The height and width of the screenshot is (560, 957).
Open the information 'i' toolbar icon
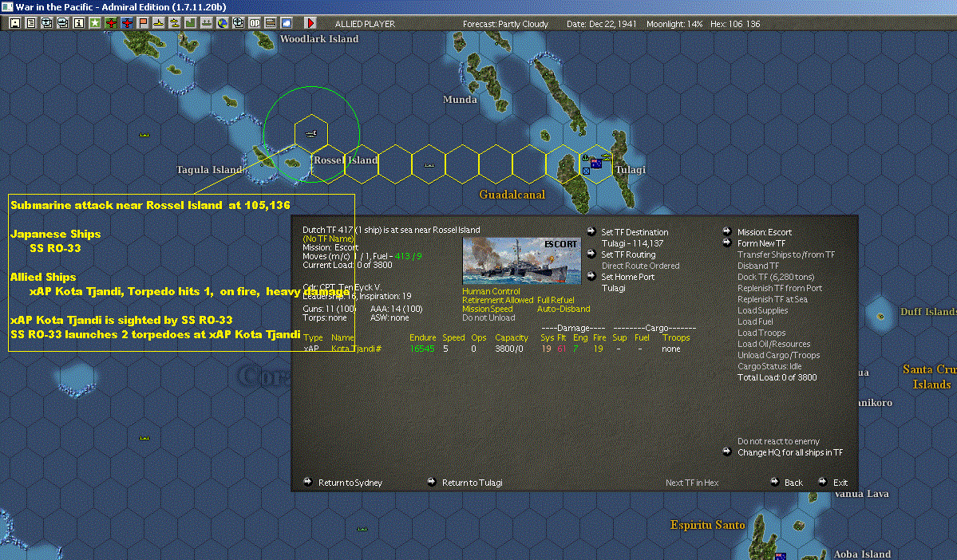coord(79,23)
